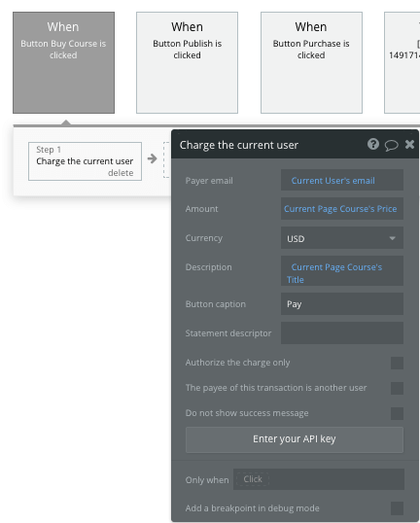Enable Authorize the charge only checkbox
Screen dimensions: 420x523
397,363
